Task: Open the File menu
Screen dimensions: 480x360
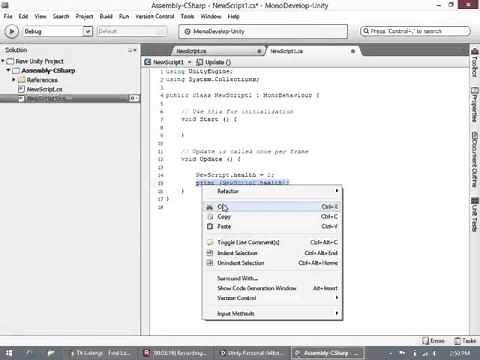Action: coord(8,16)
